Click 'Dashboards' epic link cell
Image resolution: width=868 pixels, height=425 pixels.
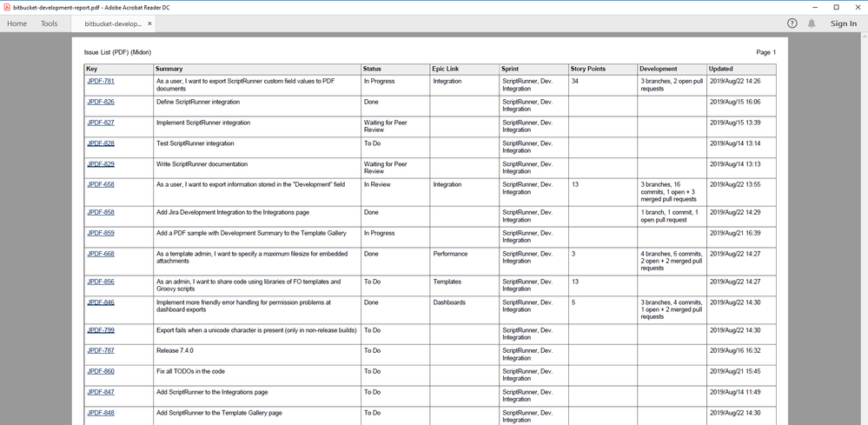449,302
